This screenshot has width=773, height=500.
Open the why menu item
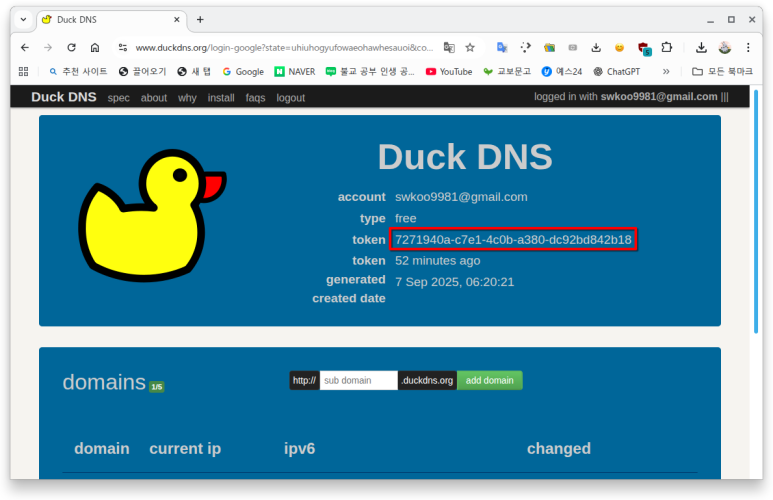pos(187,98)
